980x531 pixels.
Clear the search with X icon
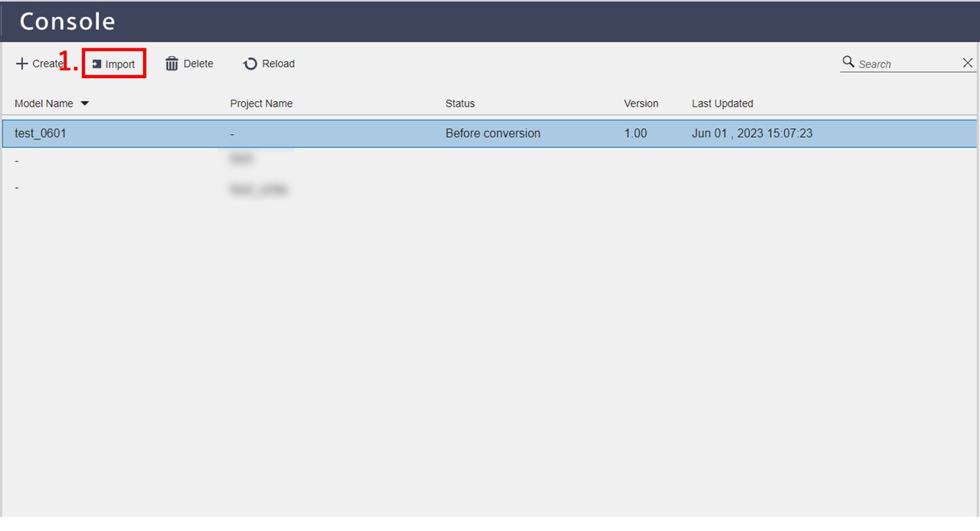968,64
